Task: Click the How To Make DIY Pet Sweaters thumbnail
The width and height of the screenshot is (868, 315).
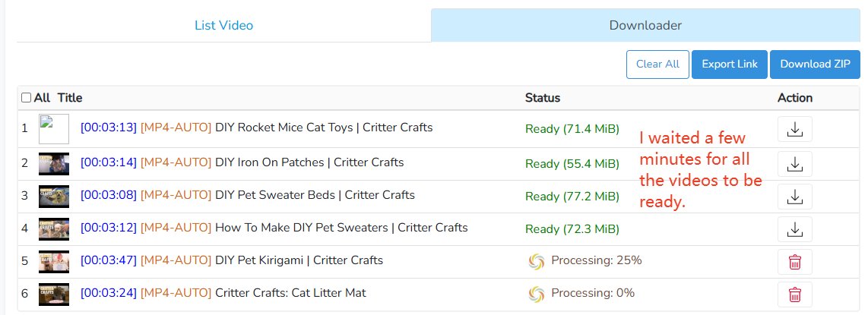Action: [x=54, y=229]
